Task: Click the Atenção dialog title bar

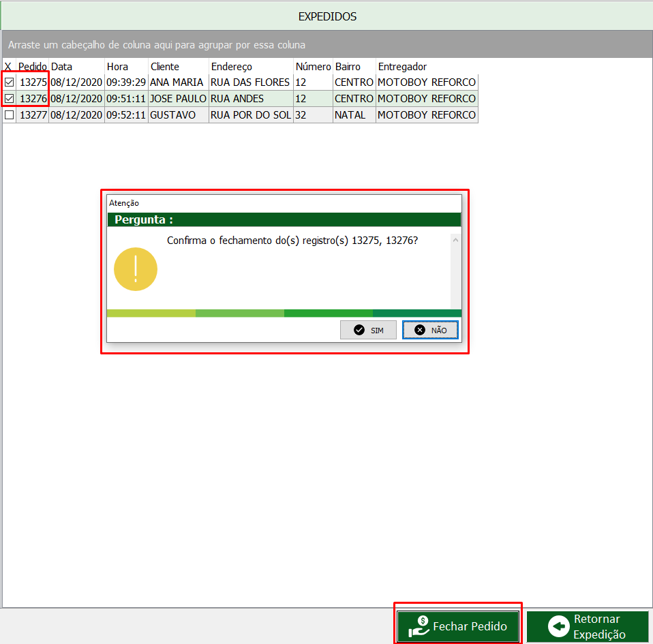Action: pyautogui.click(x=284, y=203)
